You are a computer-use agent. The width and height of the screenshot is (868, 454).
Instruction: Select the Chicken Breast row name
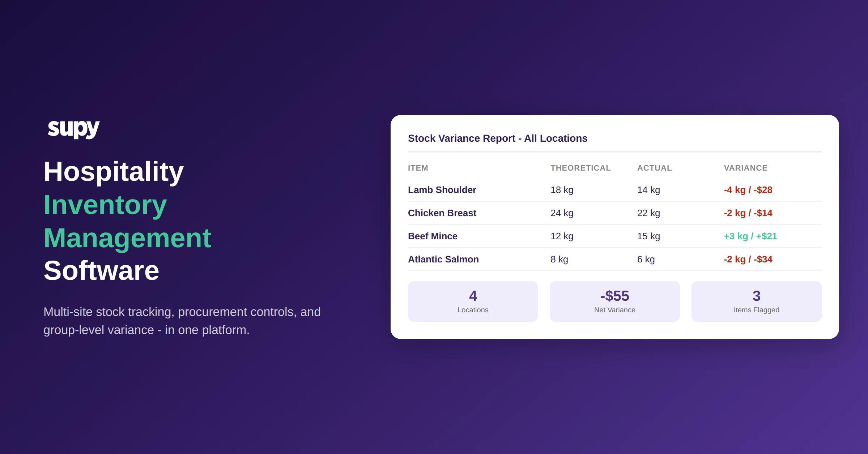coord(442,213)
